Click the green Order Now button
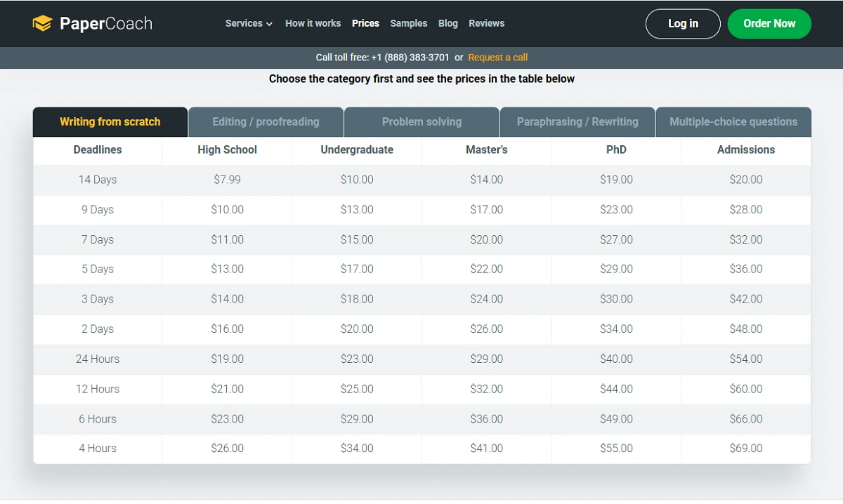This screenshot has height=504, width=843. pos(769,24)
